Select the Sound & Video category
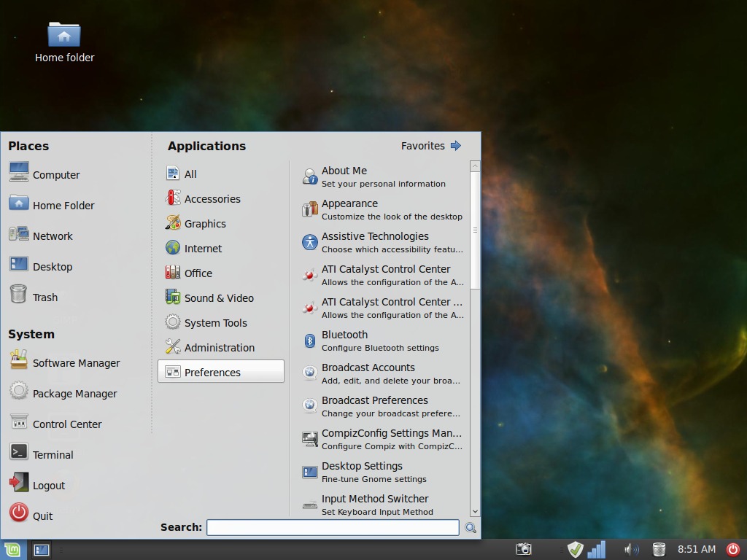Viewport: 747px width, 560px height. pos(220,297)
